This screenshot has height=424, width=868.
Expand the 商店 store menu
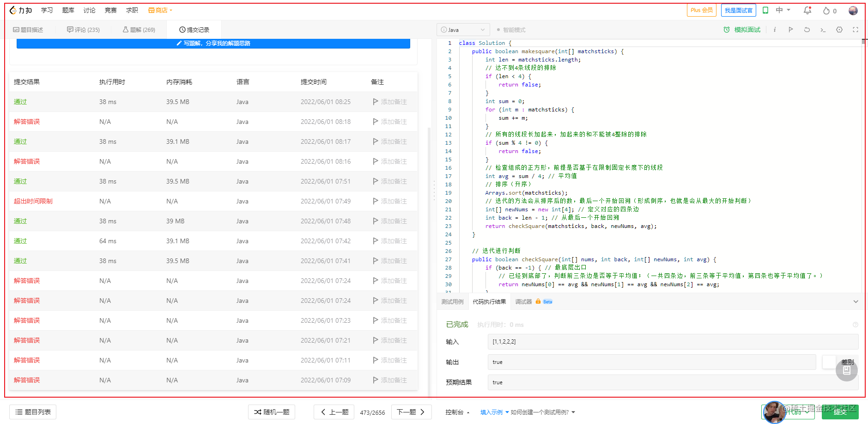160,10
